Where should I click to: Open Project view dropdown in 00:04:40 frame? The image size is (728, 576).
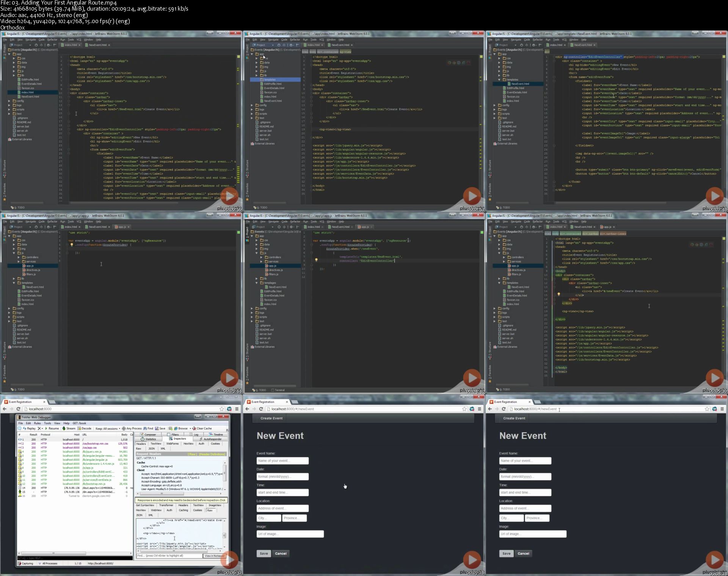[x=273, y=227]
